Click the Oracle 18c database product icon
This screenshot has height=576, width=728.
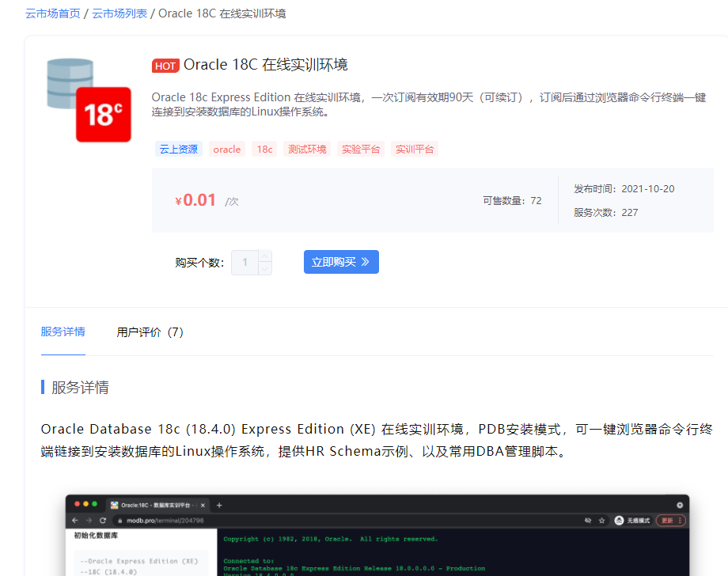point(89,100)
